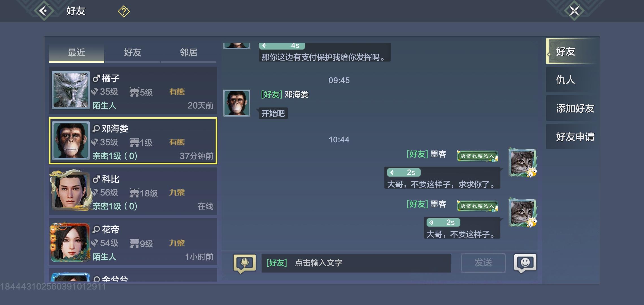Open the 好友申请 side menu
This screenshot has height=305, width=644.
point(572,137)
